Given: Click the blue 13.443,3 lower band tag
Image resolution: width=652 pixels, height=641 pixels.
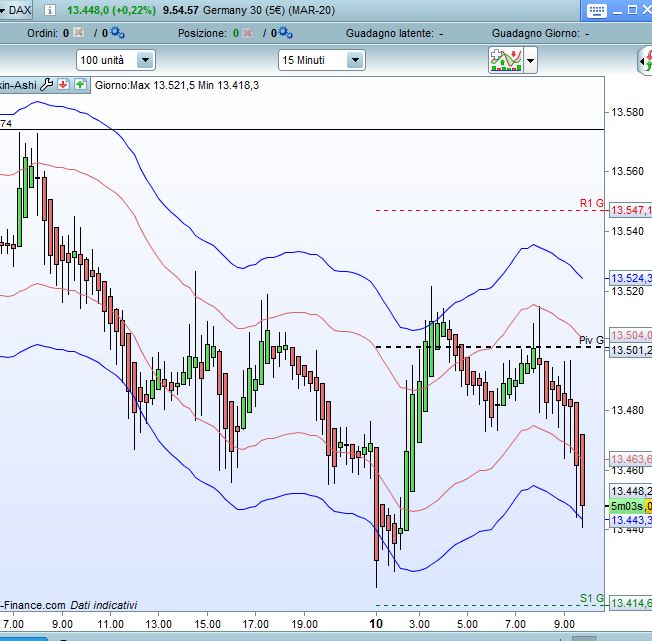Looking at the screenshot, I should [631, 520].
